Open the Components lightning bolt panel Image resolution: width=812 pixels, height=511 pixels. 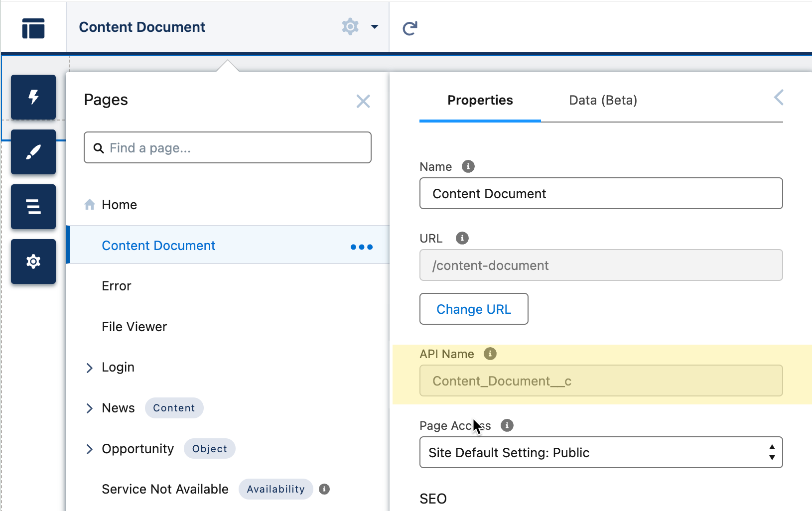pos(33,97)
